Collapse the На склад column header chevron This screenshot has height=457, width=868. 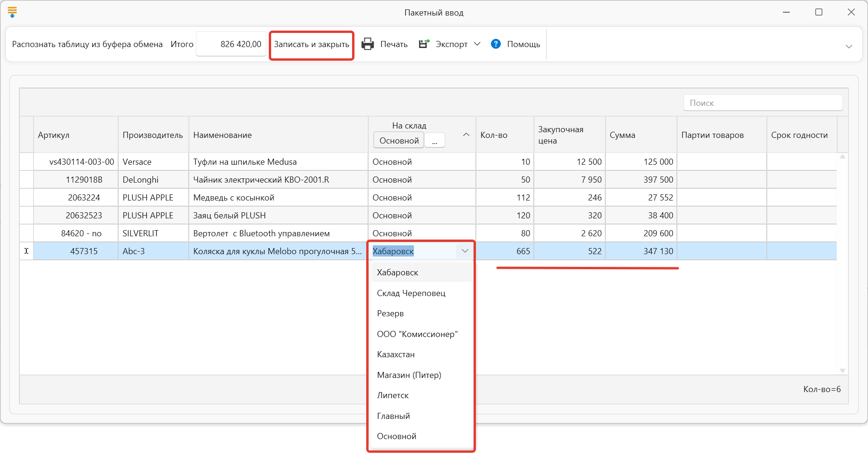(x=466, y=135)
